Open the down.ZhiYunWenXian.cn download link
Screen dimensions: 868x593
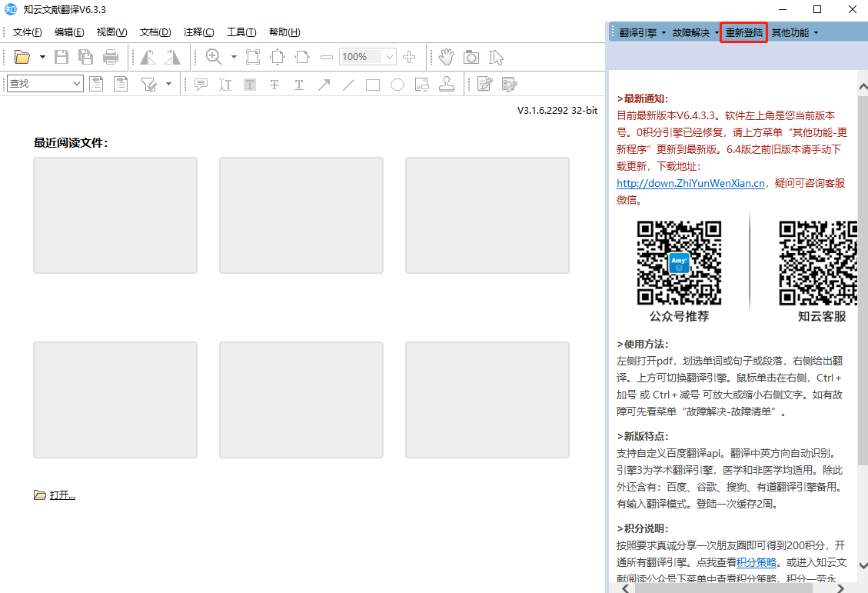(x=690, y=183)
